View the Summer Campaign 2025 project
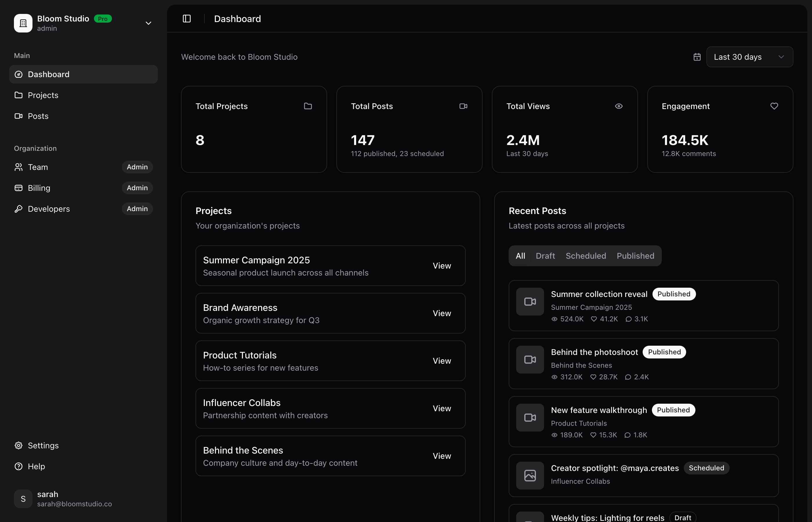The image size is (812, 522). pyautogui.click(x=442, y=266)
